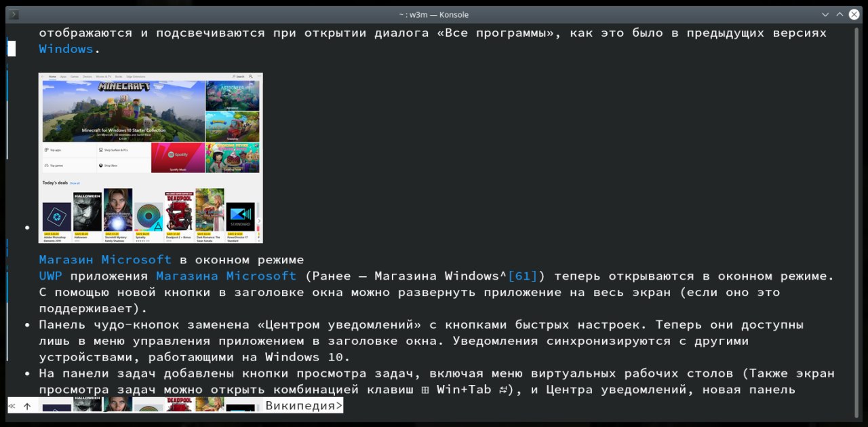Follow the blue Windows link
Image resolution: width=868 pixels, height=427 pixels.
click(x=66, y=49)
